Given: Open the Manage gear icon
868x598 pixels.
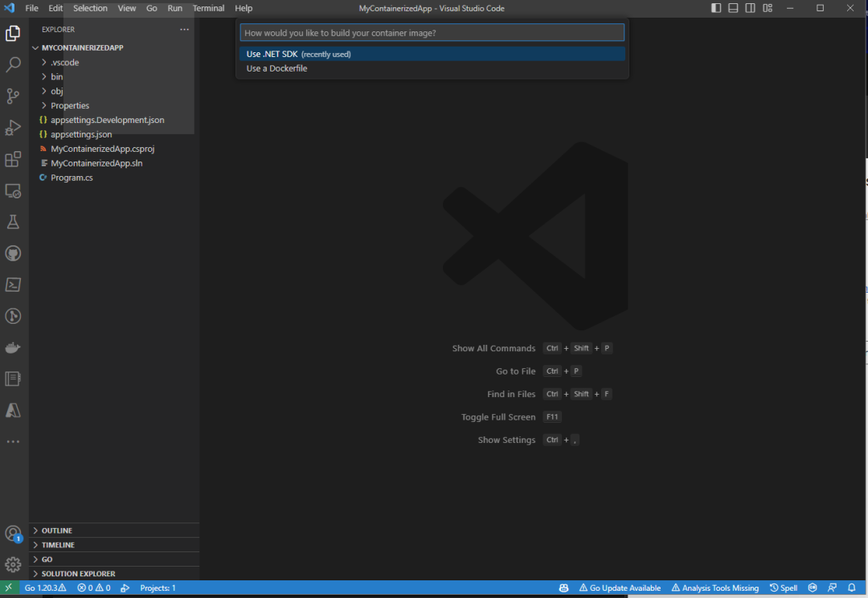Looking at the screenshot, I should click(13, 564).
